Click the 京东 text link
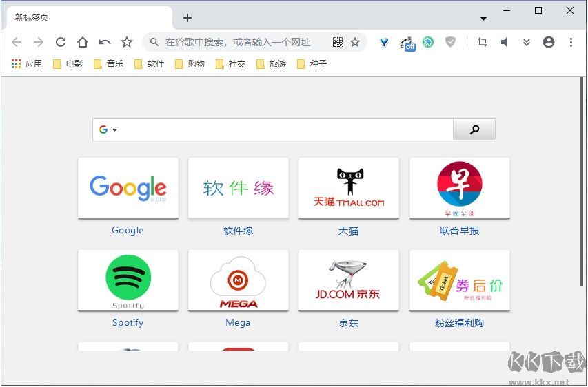Viewport: 588px width, 387px height. coord(348,322)
